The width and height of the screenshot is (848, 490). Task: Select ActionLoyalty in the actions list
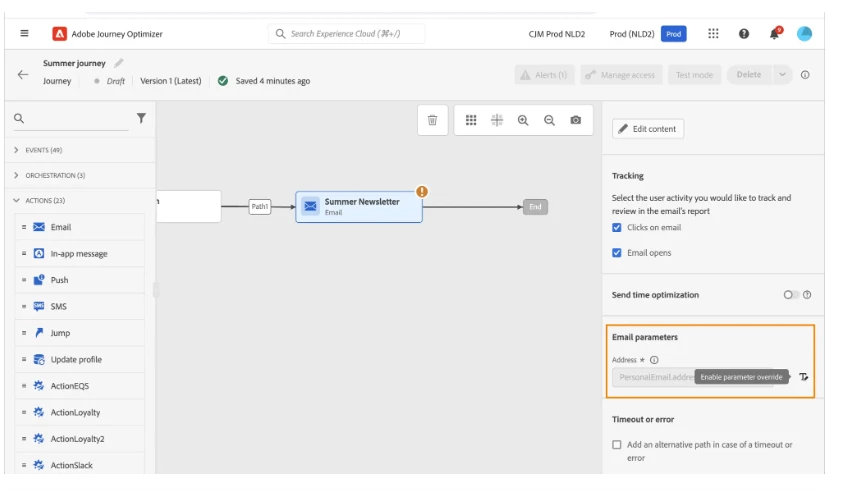[x=80, y=412]
